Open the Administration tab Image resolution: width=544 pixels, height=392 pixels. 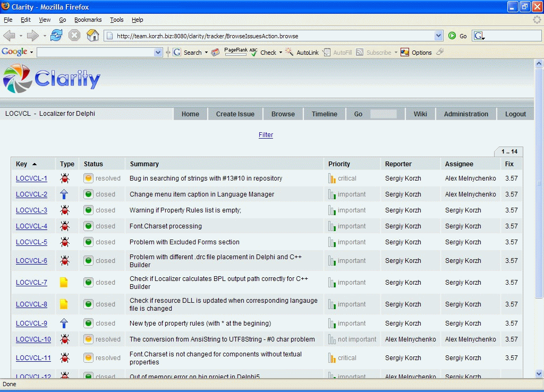pyautogui.click(x=466, y=114)
